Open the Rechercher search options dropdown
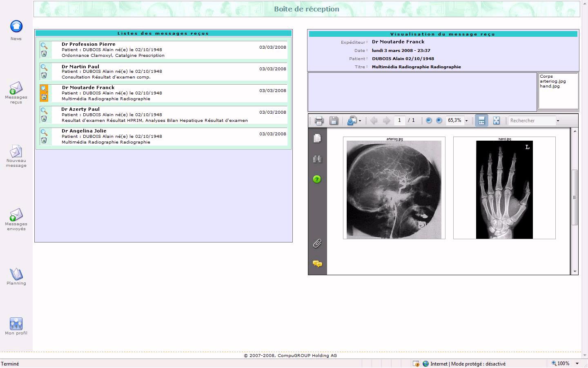Screen dimensions: 588x368 pos(558,121)
